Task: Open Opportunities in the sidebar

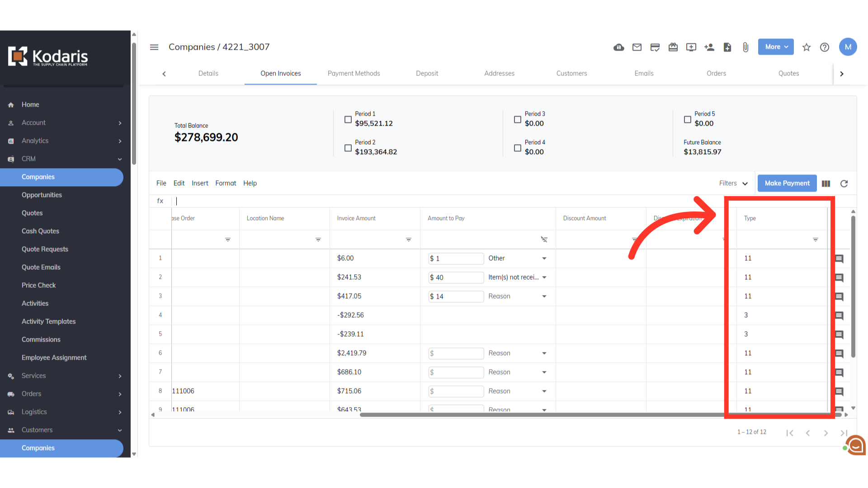Action: pyautogui.click(x=42, y=195)
